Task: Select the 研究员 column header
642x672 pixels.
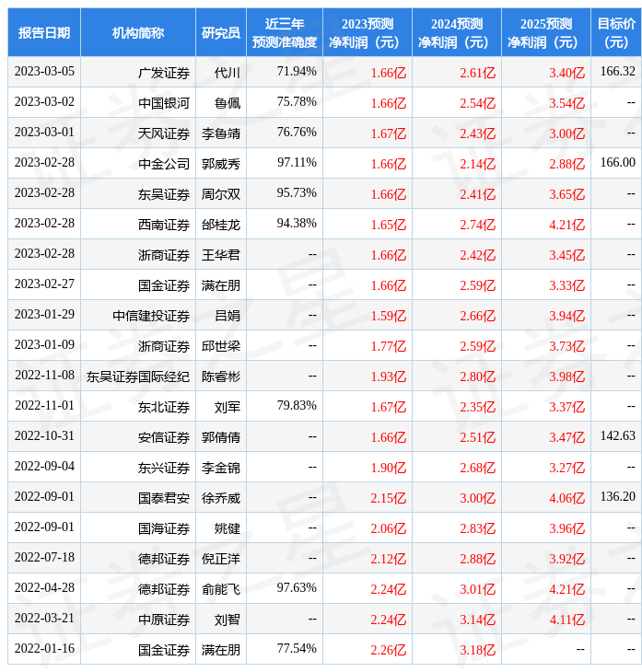Action: pos(221,33)
